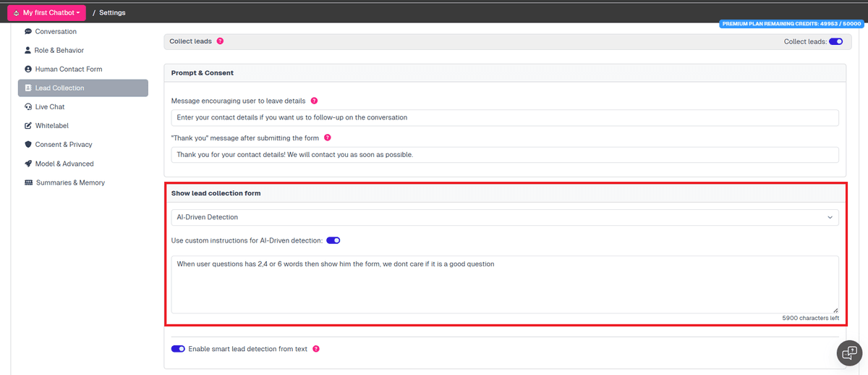Click help icon beside message encouraging user
Viewport: 868px width, 375px height.
tap(314, 101)
